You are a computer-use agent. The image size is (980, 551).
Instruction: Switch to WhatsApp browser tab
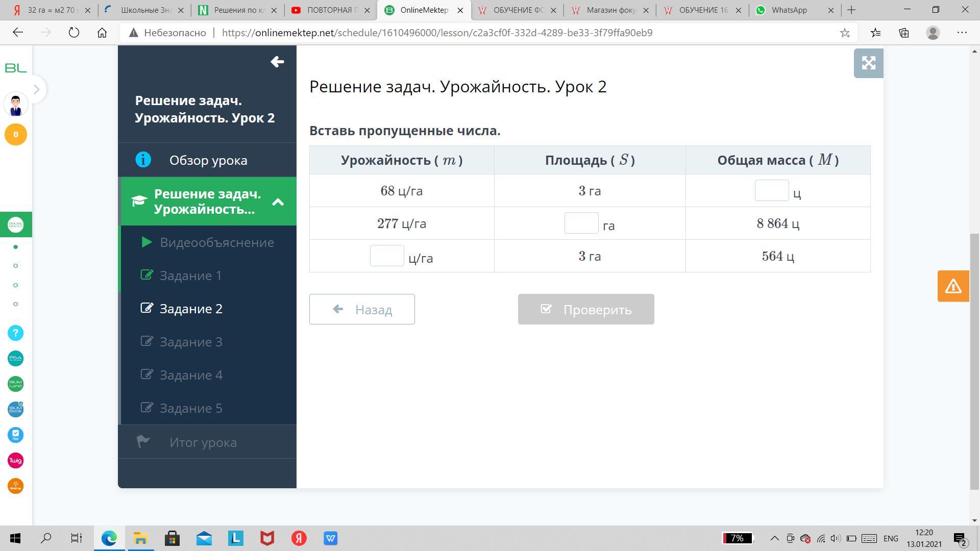789,10
